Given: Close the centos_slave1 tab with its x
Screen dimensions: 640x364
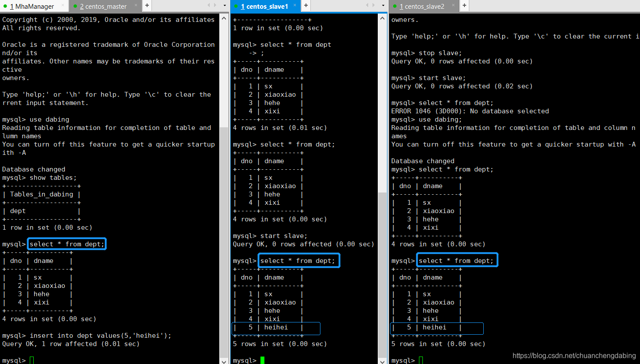Looking at the screenshot, I should (295, 5).
